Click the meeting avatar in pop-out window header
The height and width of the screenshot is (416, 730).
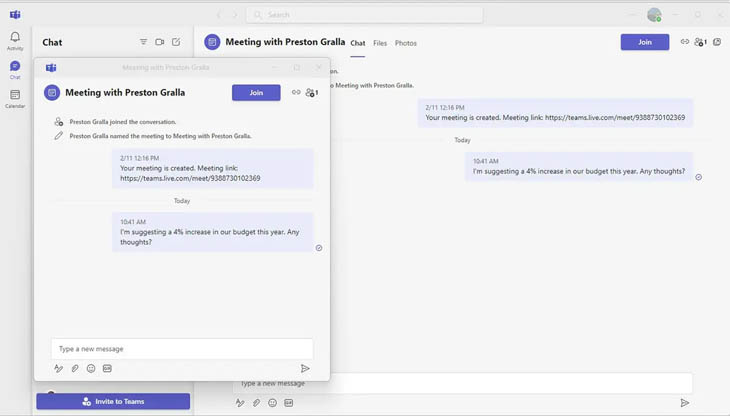click(x=52, y=92)
